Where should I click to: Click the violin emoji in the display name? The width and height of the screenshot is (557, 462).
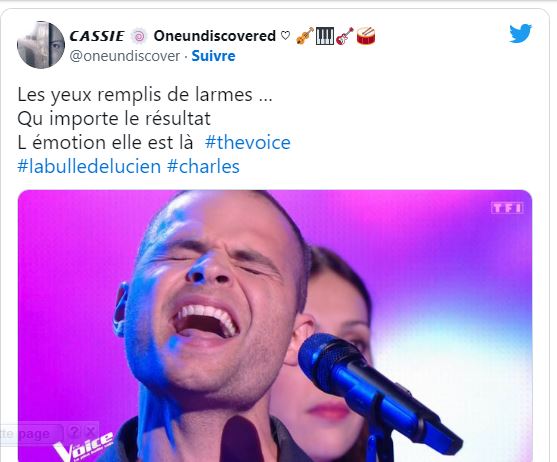click(305, 36)
